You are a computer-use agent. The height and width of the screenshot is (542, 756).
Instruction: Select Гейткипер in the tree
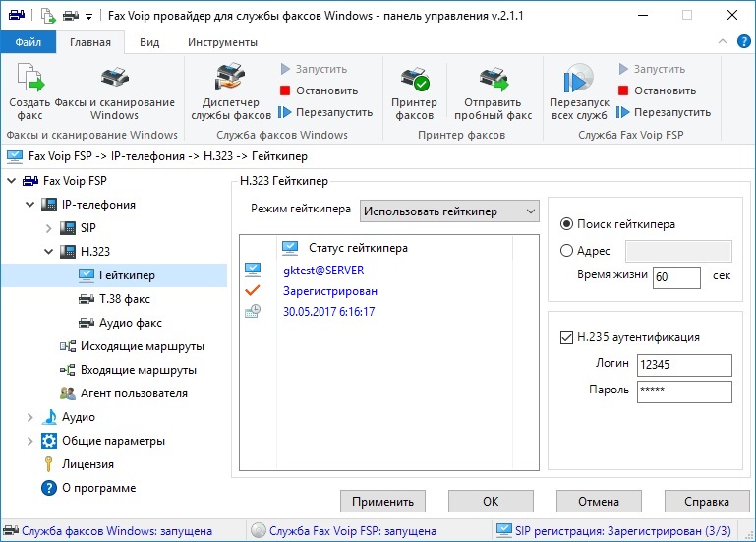point(127,275)
